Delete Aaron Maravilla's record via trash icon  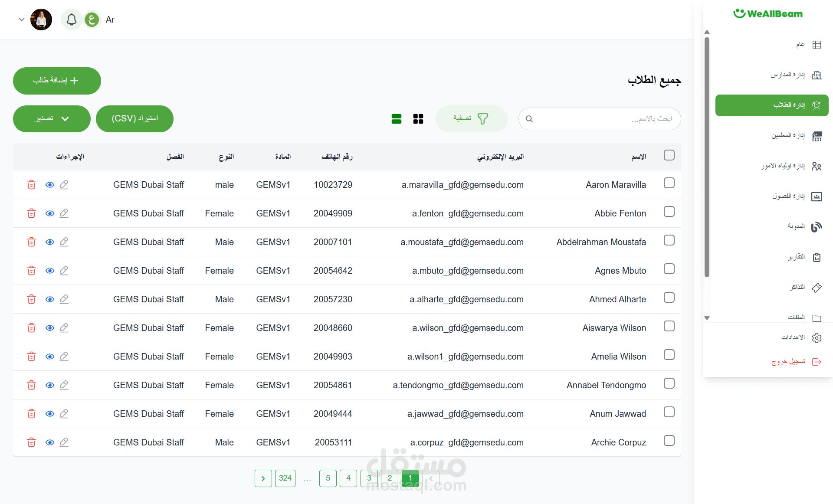31,185
